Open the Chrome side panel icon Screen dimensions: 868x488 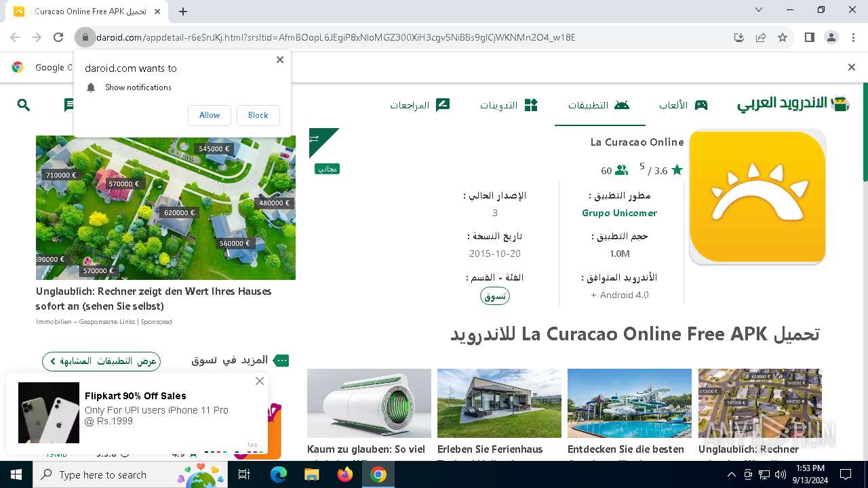click(810, 37)
